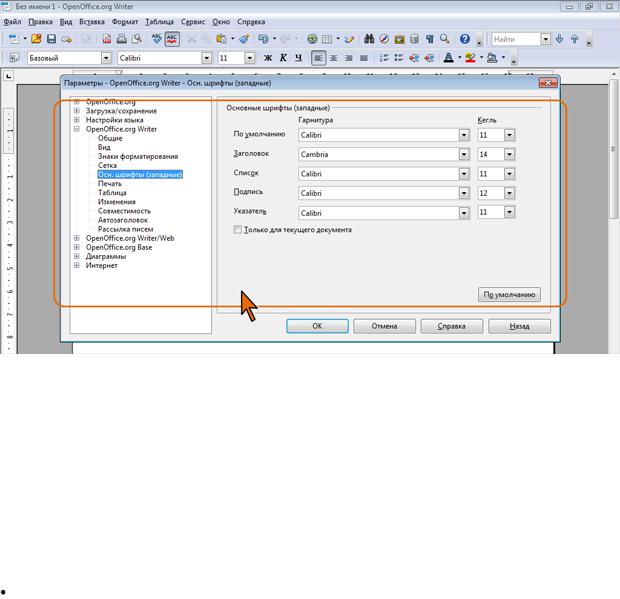The height and width of the screenshot is (599, 620).
Task: Select 'Печать' in the options tree
Action: tap(110, 183)
